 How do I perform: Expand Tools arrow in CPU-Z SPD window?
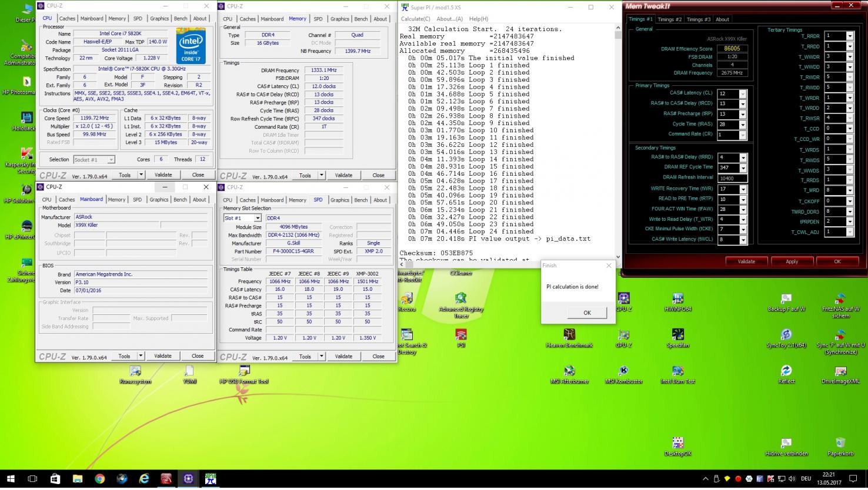pyautogui.click(x=321, y=356)
